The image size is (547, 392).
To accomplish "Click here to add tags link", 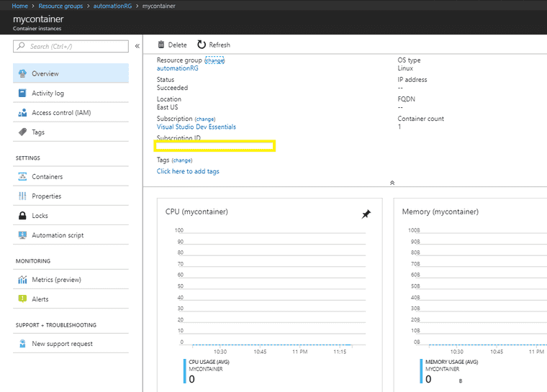I will pyautogui.click(x=188, y=171).
